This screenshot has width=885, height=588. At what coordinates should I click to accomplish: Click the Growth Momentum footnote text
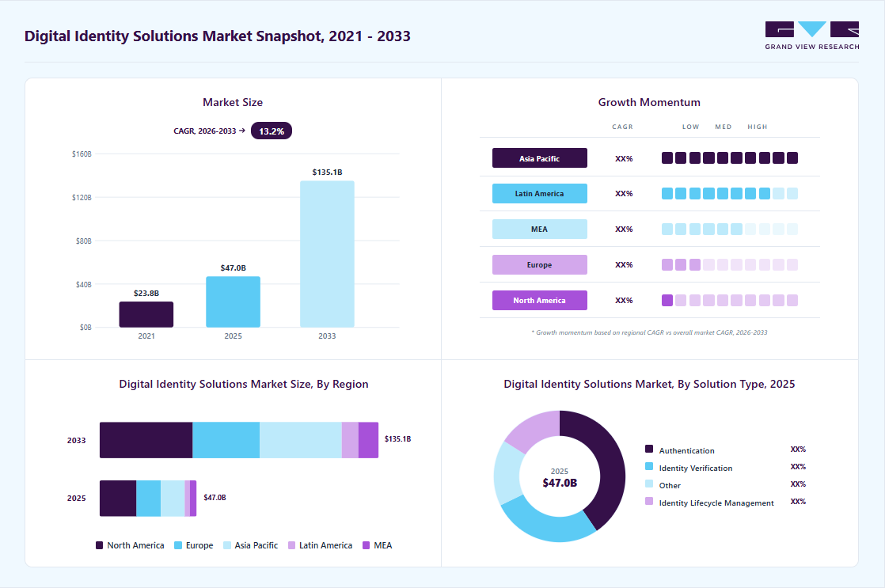[649, 332]
